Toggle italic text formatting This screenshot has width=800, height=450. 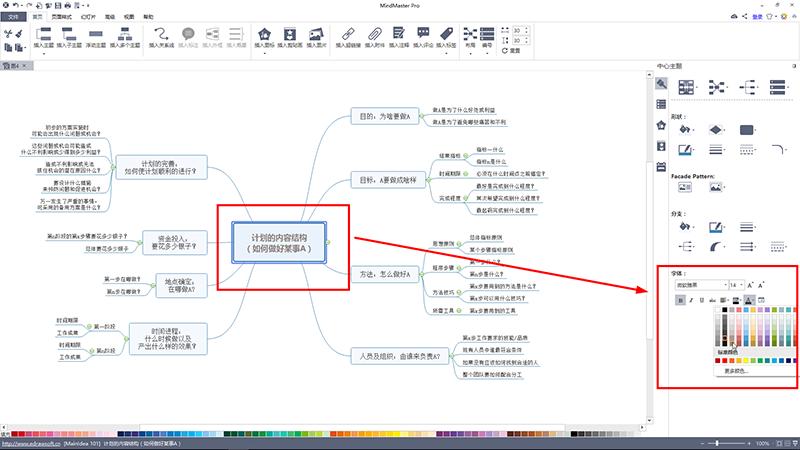pos(691,301)
